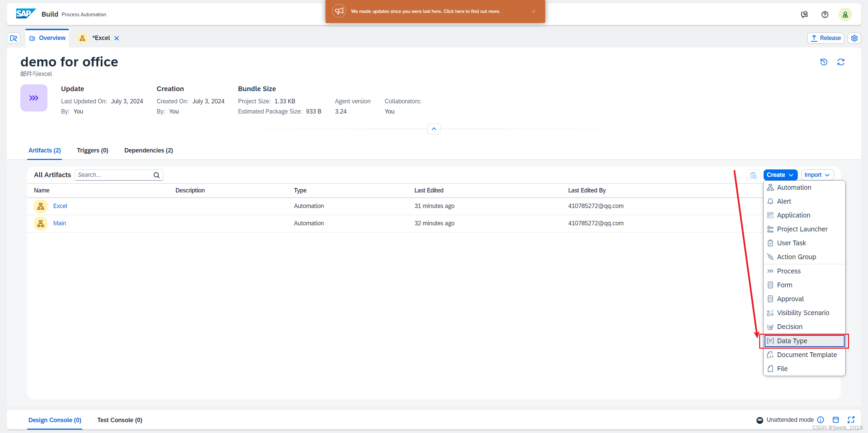Image resolution: width=868 pixels, height=433 pixels.
Task: Expand console to full screen
Action: pos(851,420)
